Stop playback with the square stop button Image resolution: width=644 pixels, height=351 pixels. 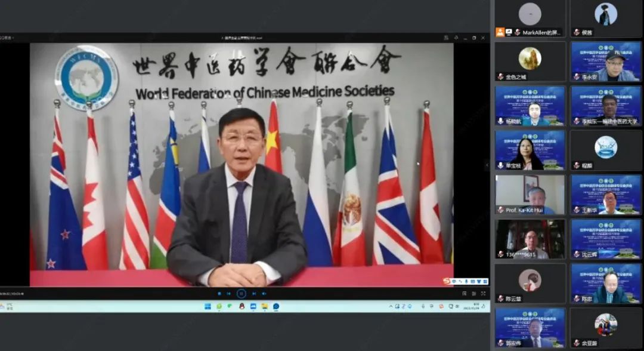(219, 294)
